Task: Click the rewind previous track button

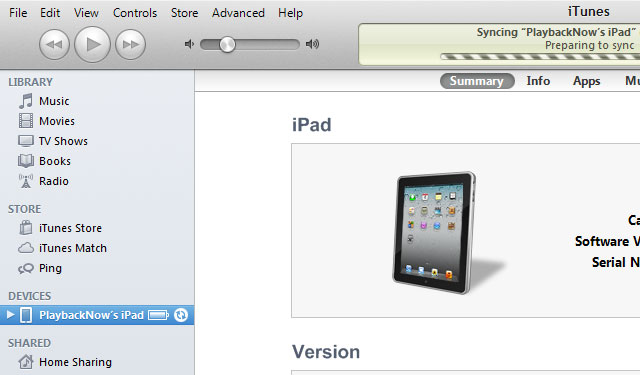Action: 54,44
